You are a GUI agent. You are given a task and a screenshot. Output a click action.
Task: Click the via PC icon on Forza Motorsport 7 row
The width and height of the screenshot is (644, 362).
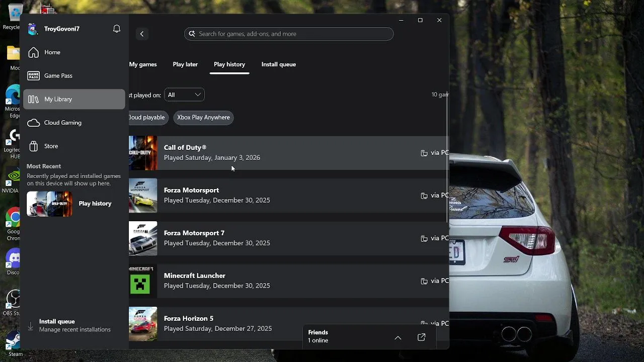point(424,238)
